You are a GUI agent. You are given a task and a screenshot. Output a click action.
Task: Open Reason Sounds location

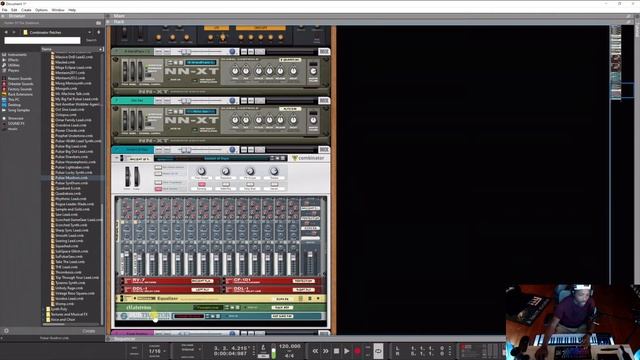[17, 79]
